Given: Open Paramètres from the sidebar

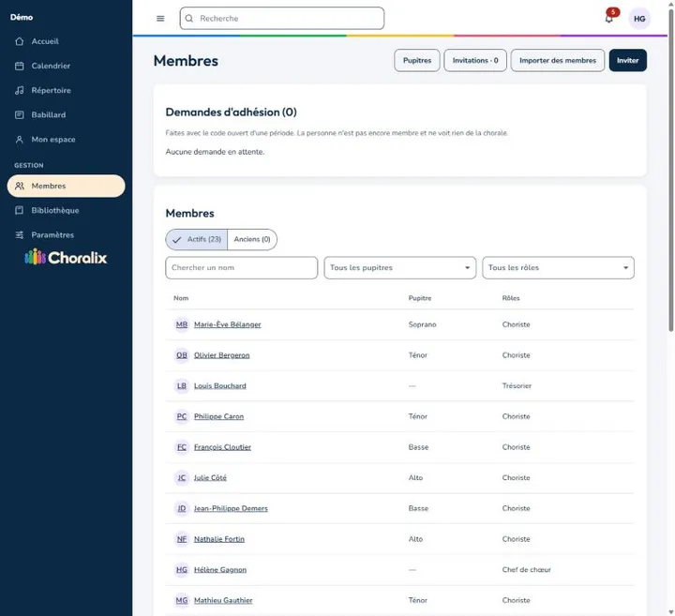Looking at the screenshot, I should (66, 235).
